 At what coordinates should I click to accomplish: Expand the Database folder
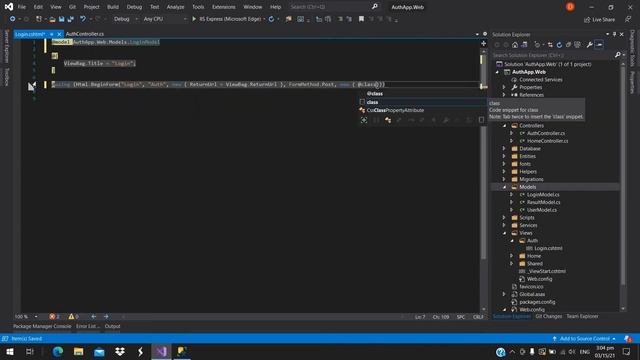point(504,149)
